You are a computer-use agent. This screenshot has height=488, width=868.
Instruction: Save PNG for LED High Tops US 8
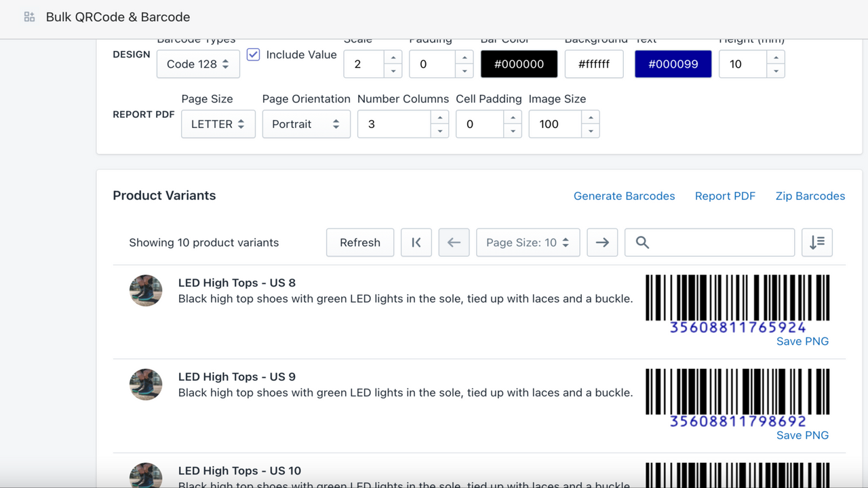click(x=802, y=341)
